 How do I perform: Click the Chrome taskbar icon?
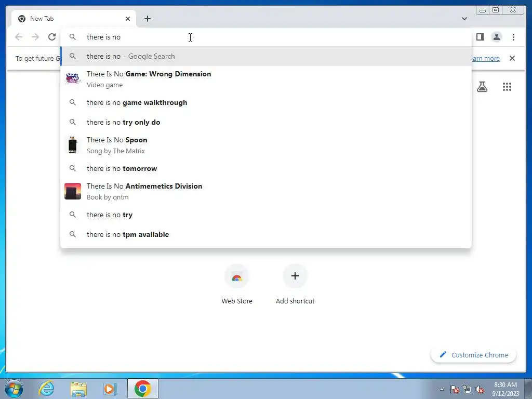pyautogui.click(x=142, y=389)
